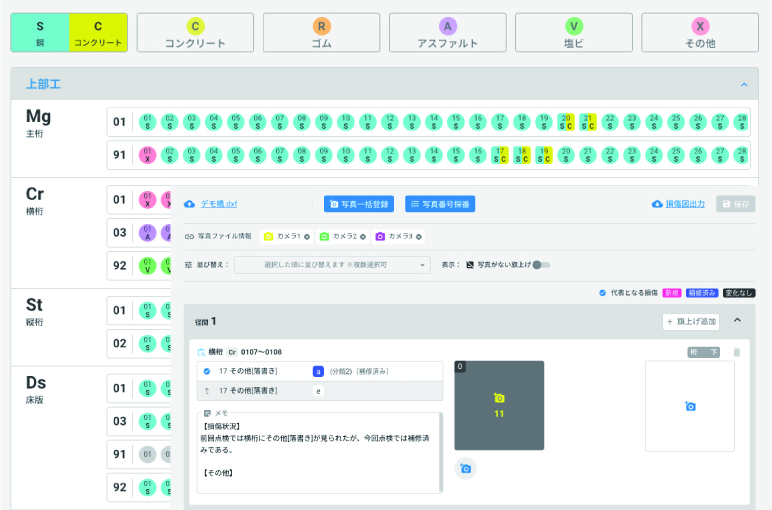The height and width of the screenshot is (510, 772).
Task: Toggle the 写真がない旗上げ display switch
Action: pos(541,265)
